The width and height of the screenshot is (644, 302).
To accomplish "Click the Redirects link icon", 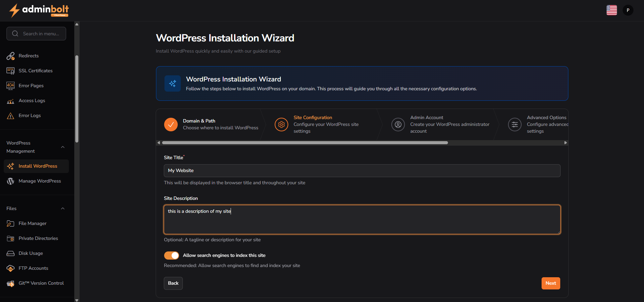I will coord(11,56).
